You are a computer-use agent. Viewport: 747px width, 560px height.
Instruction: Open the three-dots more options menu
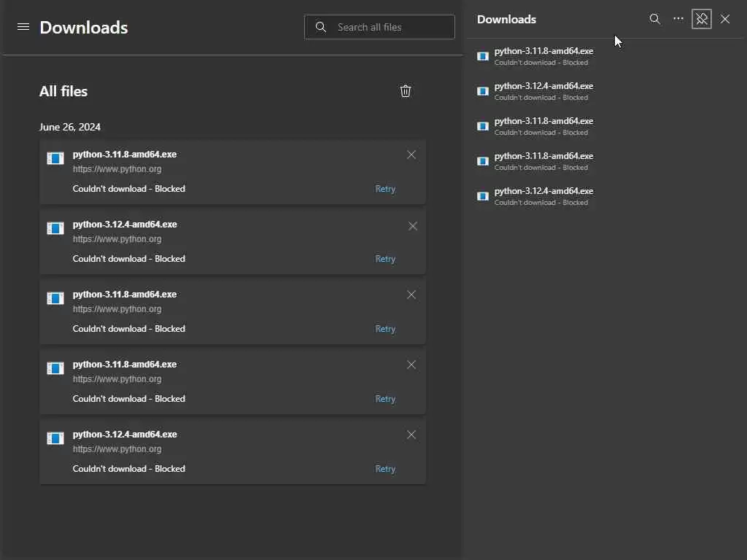tap(678, 19)
